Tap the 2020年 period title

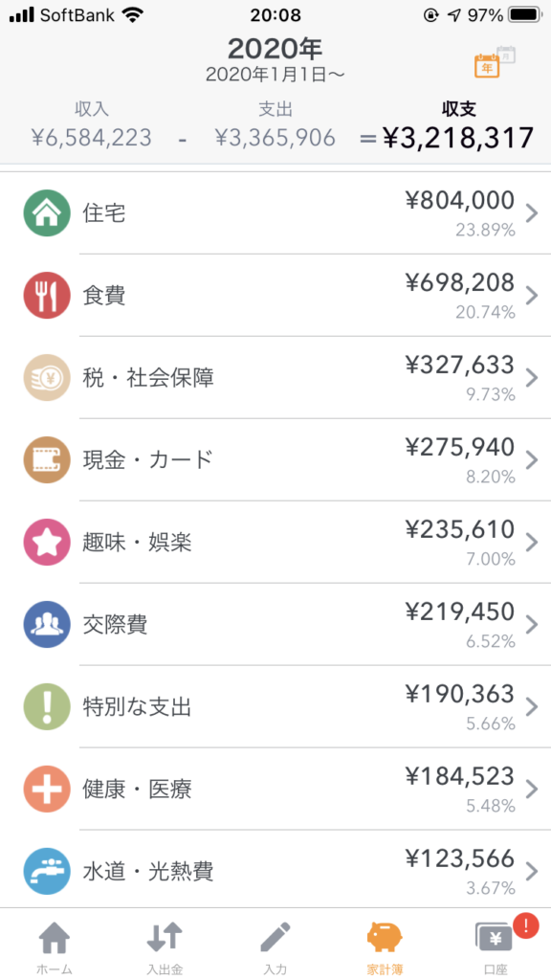click(x=275, y=48)
